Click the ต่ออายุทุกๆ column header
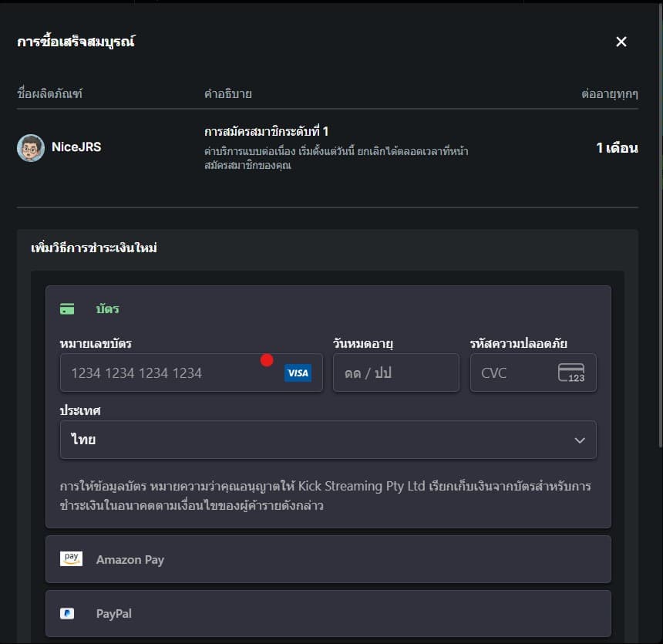 pyautogui.click(x=610, y=93)
